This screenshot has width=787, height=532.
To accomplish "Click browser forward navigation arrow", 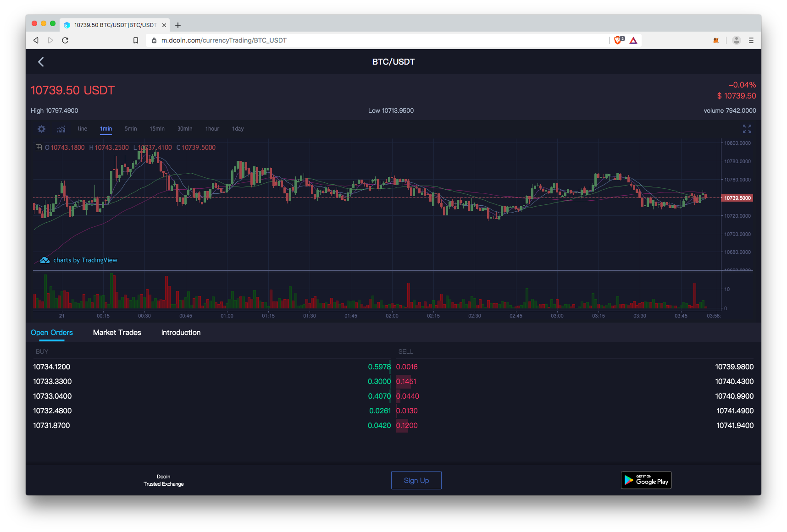I will 50,40.
